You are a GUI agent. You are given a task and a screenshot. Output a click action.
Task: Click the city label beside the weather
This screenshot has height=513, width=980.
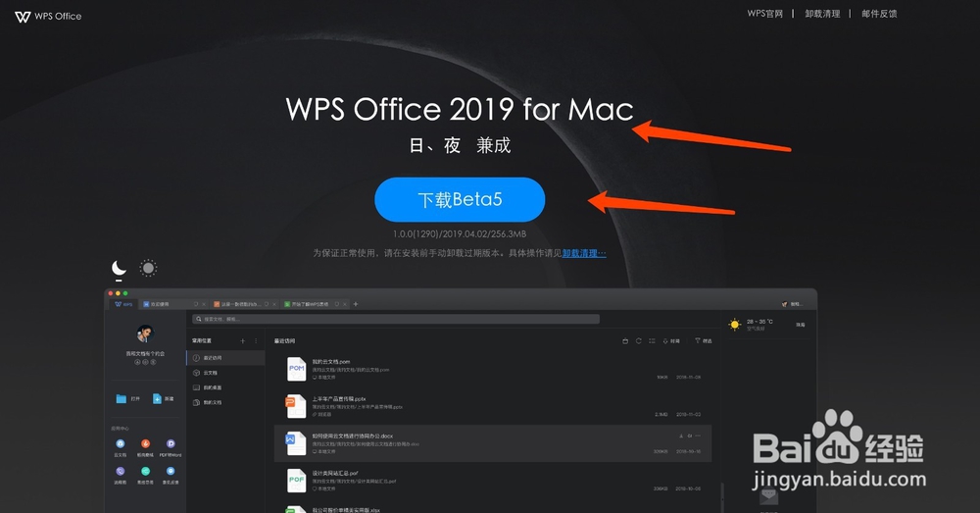click(x=800, y=325)
